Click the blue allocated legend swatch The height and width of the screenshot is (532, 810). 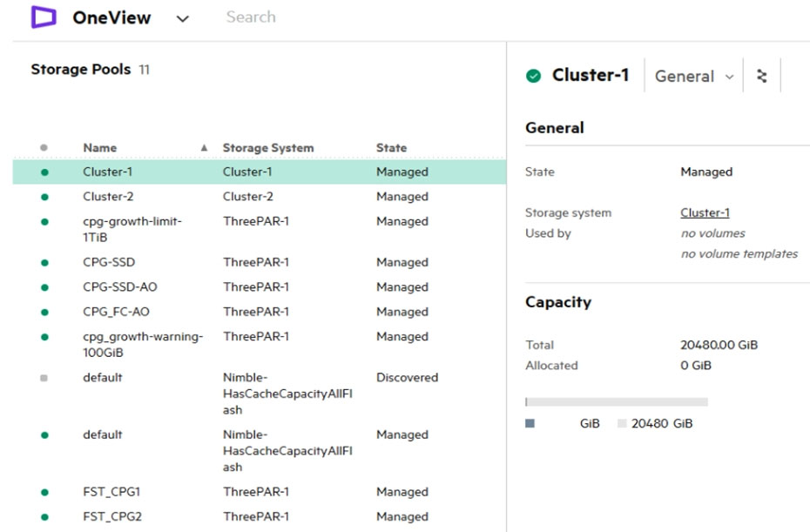coord(530,423)
